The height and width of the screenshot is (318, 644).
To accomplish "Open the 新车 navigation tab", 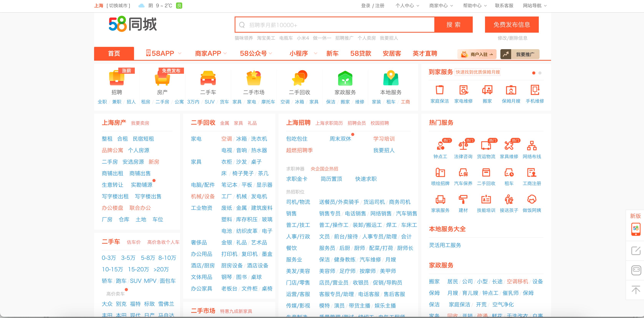I will tap(332, 53).
